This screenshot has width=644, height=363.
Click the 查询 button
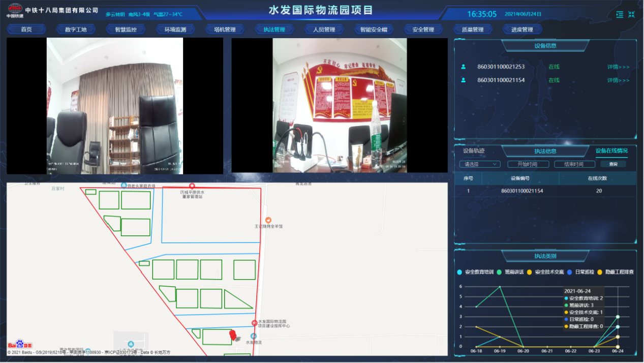pos(613,164)
